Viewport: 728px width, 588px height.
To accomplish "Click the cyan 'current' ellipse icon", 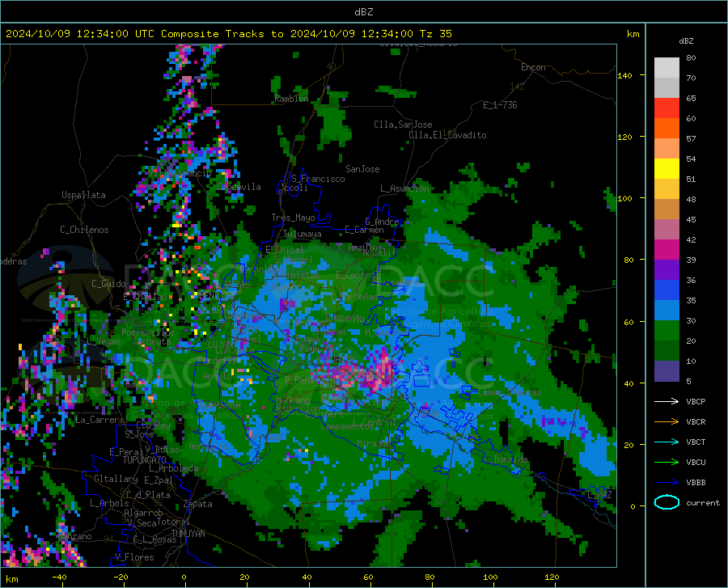I will 667,502.
